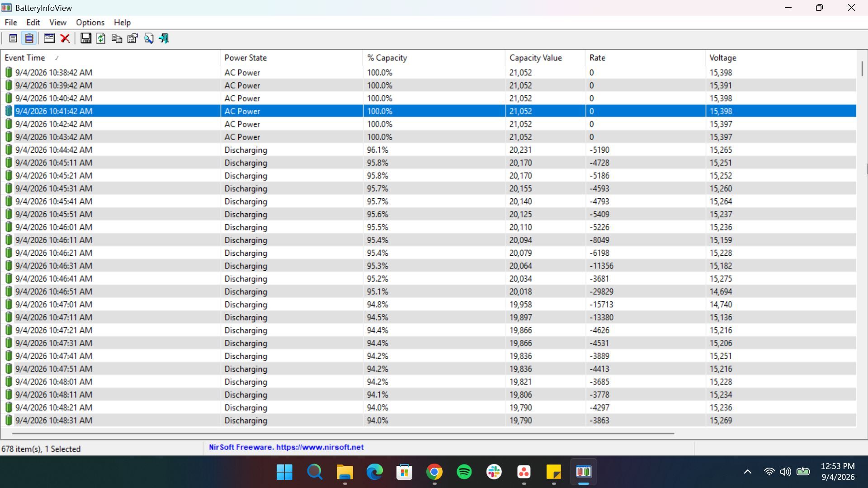The image size is (868, 488).
Task: Open the Properties toolbar icon
Action: [x=132, y=38]
